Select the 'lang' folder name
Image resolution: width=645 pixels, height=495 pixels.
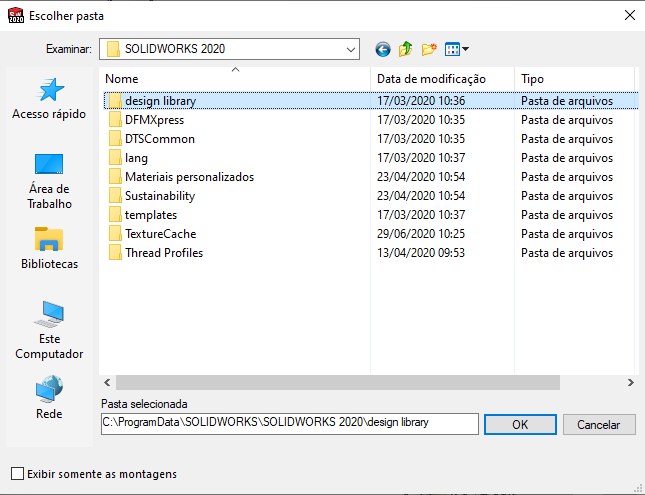pyautogui.click(x=136, y=158)
